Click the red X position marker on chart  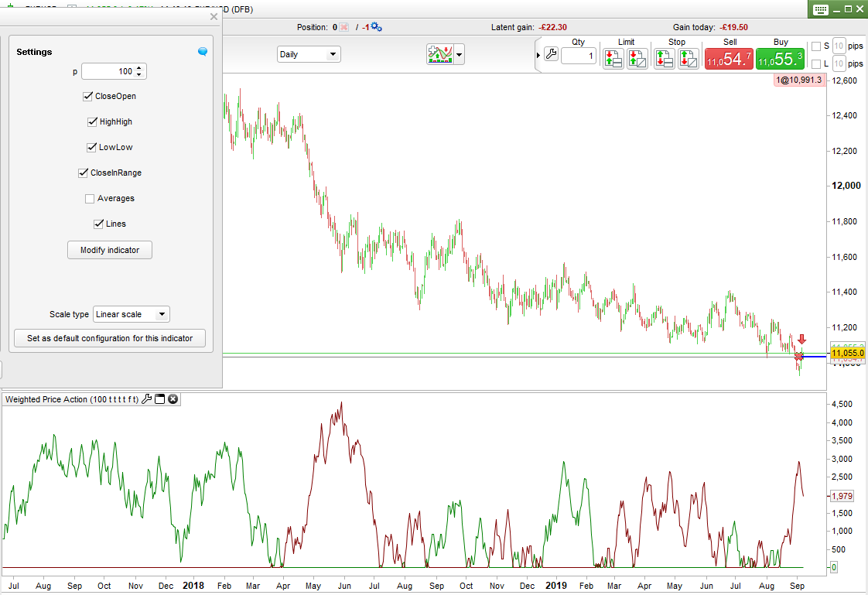coord(798,357)
